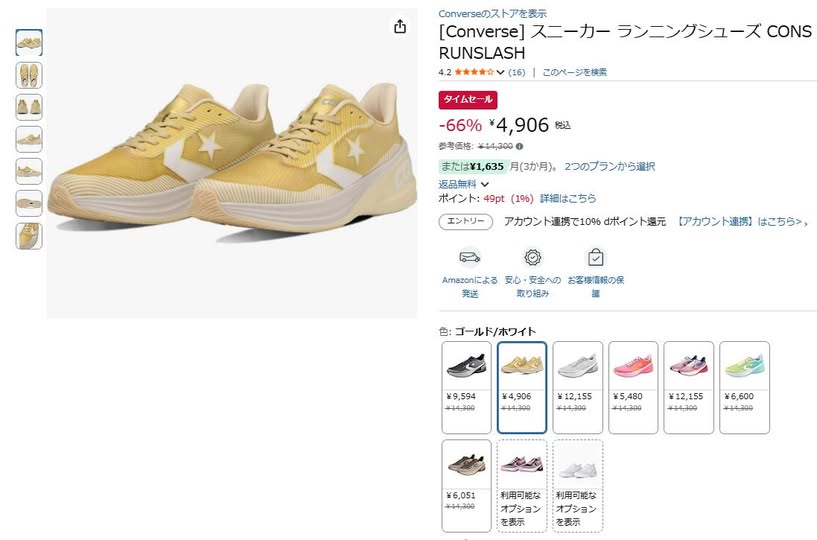Select the second thumbnail showing top view

point(29,75)
